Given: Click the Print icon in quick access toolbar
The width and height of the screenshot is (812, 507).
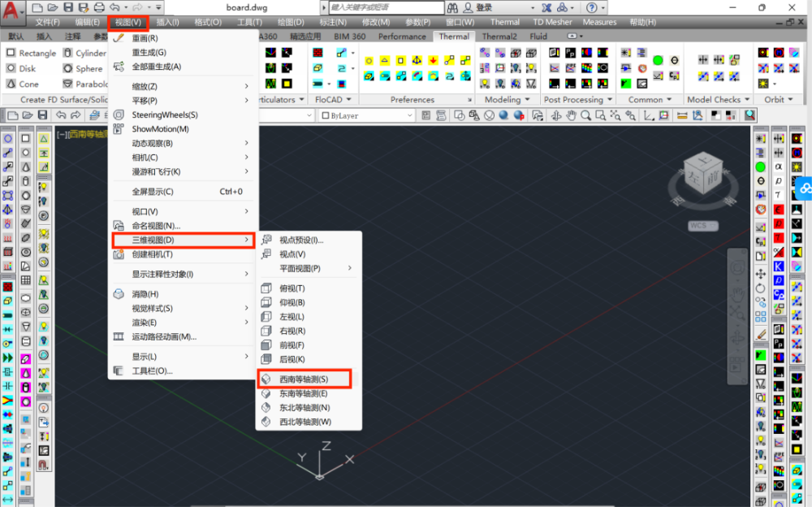Looking at the screenshot, I should [99, 7].
